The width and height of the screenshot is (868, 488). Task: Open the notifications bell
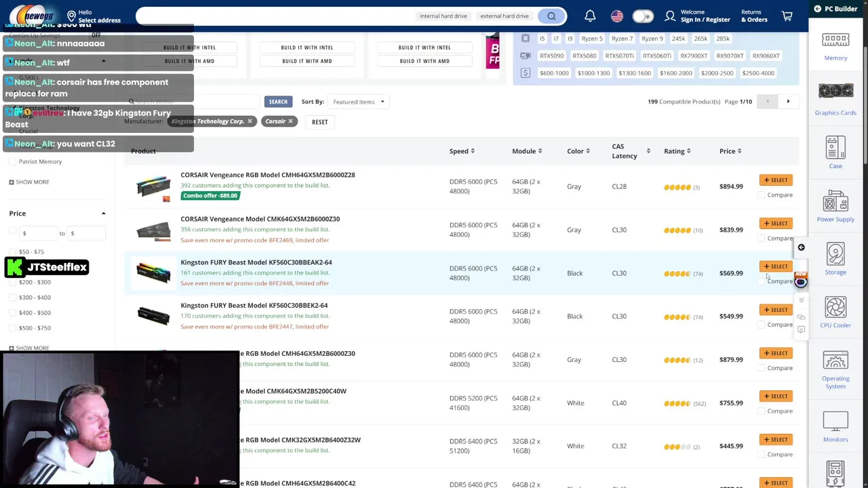tap(590, 16)
